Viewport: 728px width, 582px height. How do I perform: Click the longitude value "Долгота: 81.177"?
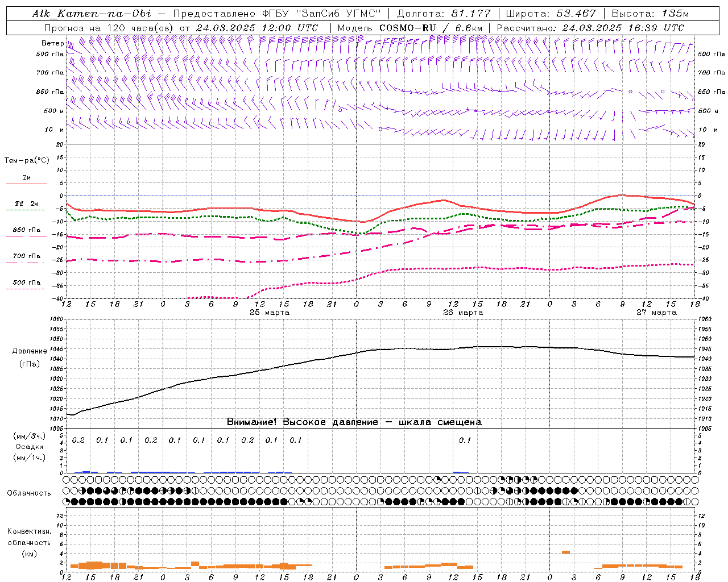pyautogui.click(x=444, y=14)
